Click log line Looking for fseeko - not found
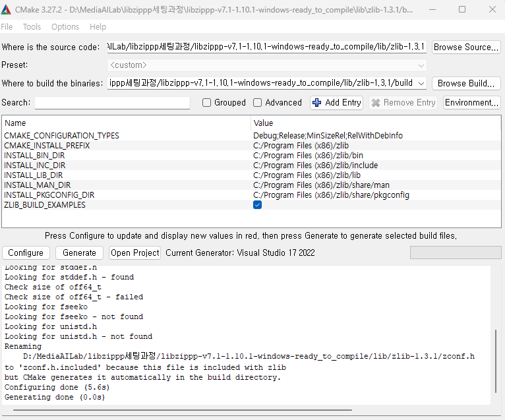Viewport: 505px width, 420px height. point(74,316)
